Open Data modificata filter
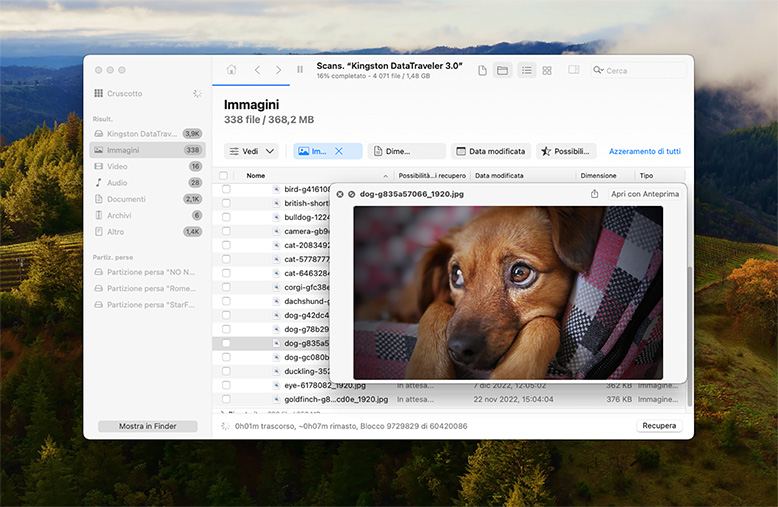Viewport: 778px width, 507px height. 491,151
